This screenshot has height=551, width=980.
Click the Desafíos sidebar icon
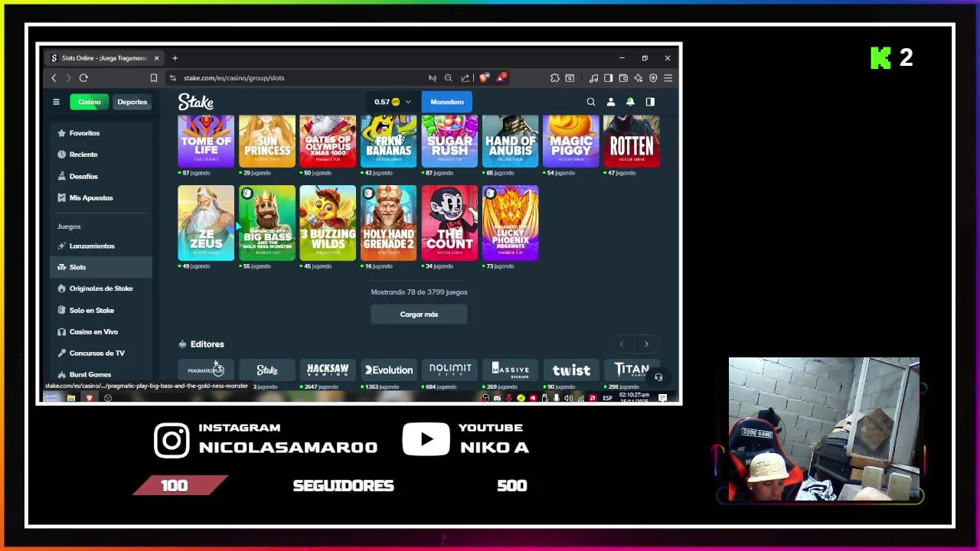61,176
